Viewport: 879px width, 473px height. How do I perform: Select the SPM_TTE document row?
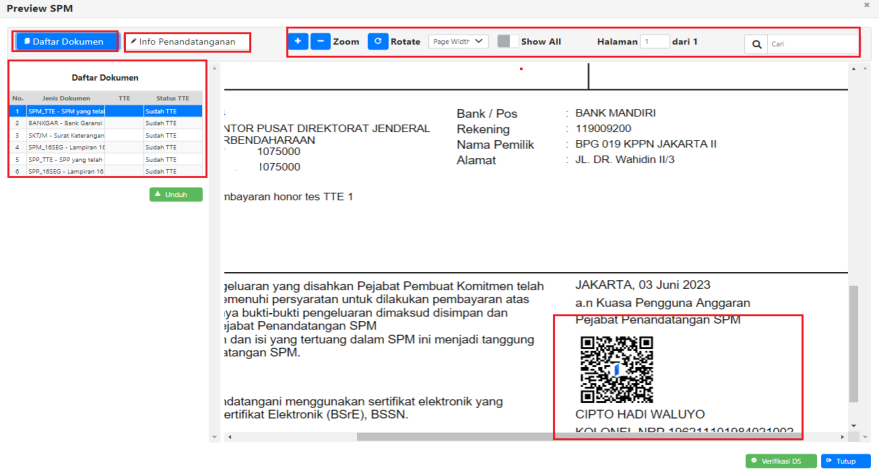coord(66,111)
